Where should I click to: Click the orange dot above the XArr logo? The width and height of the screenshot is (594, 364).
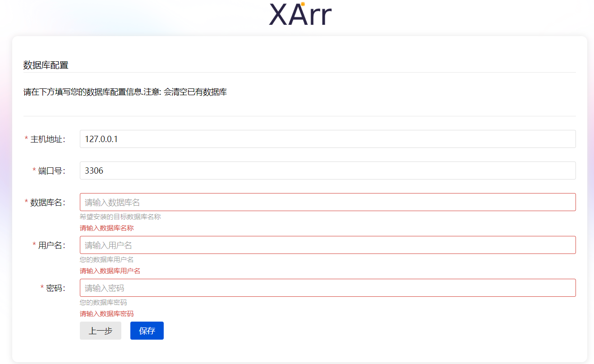303,5
